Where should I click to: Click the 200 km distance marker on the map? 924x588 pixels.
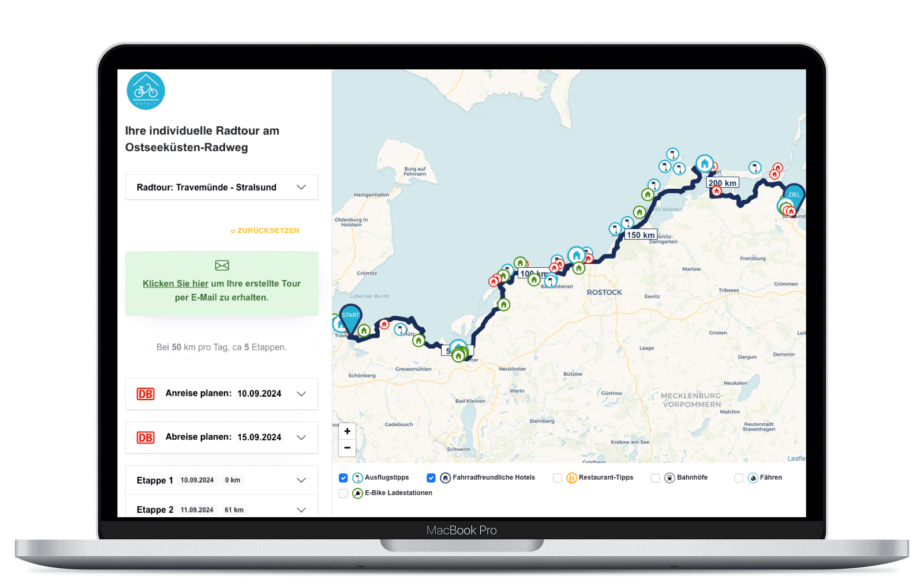pos(722,183)
